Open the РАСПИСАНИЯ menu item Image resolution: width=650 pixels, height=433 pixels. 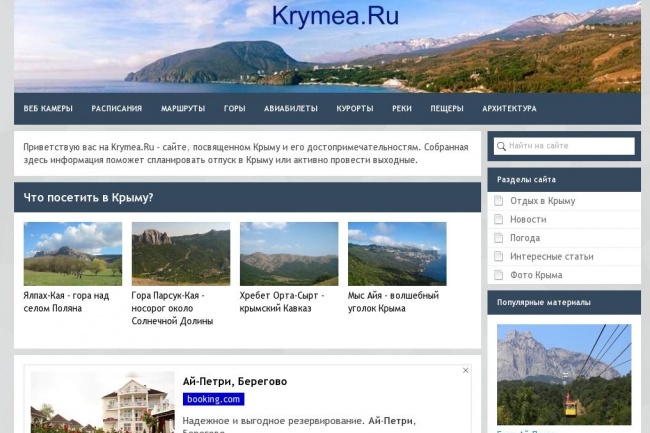click(117, 109)
